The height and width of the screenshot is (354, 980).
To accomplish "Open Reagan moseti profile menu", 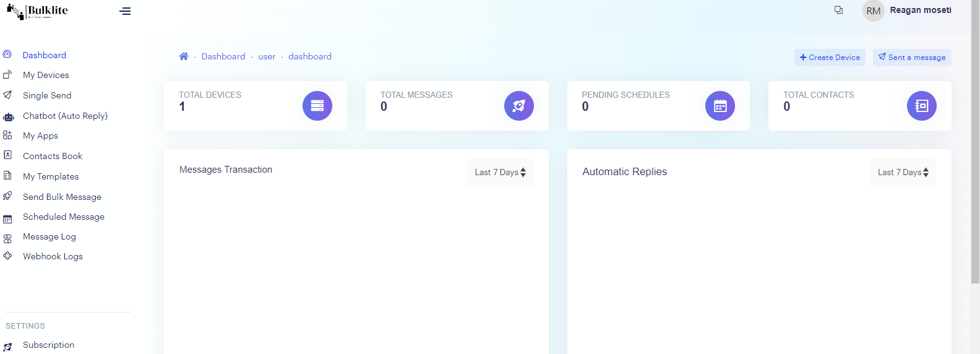I will [921, 10].
